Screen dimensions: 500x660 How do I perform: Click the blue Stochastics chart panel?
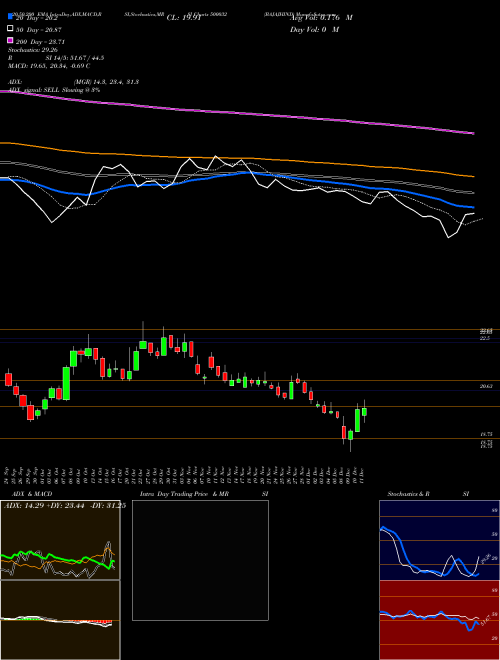439,540
